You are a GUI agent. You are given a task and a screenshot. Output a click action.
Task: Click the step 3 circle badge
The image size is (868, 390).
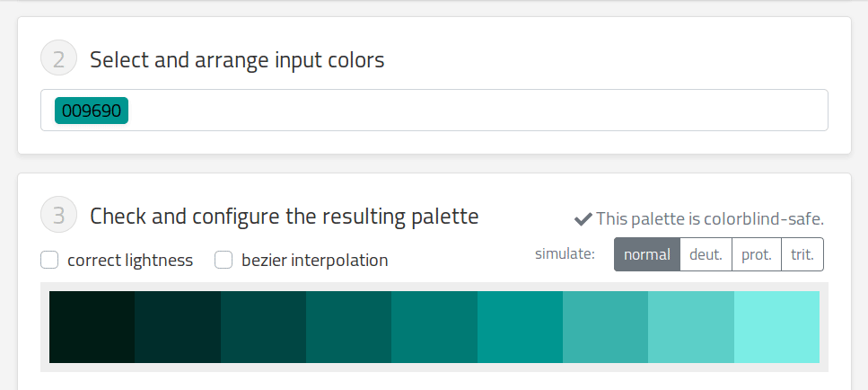tap(58, 215)
